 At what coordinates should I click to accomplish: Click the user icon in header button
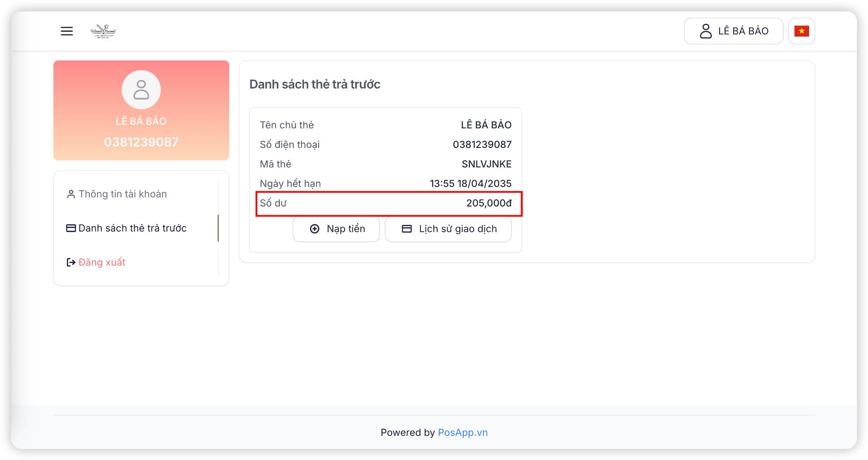coord(706,31)
